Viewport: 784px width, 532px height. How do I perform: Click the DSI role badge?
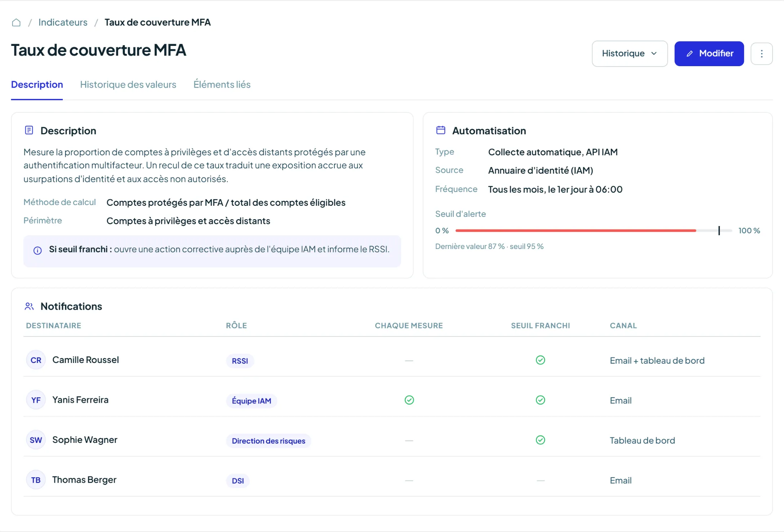point(238,481)
